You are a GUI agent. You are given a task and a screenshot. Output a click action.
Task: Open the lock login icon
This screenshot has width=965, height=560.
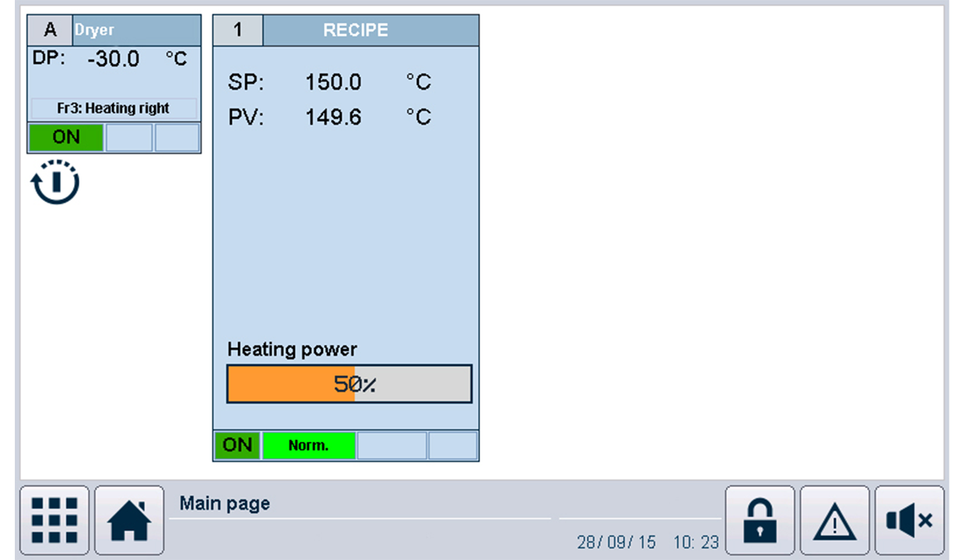[x=760, y=520]
